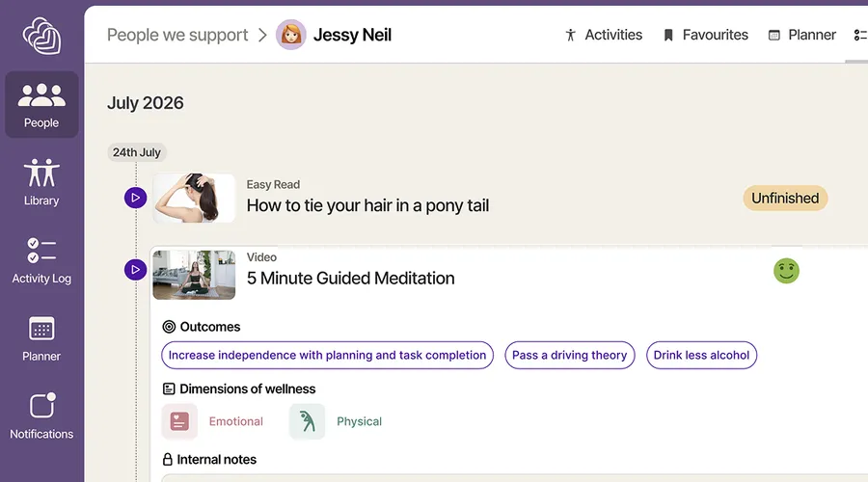The width and height of the screenshot is (868, 482).
Task: Open the Planner in sidebar
Action: pyautogui.click(x=41, y=338)
